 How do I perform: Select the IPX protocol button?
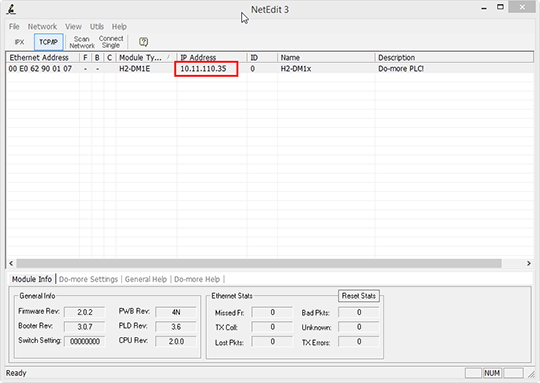(19, 42)
